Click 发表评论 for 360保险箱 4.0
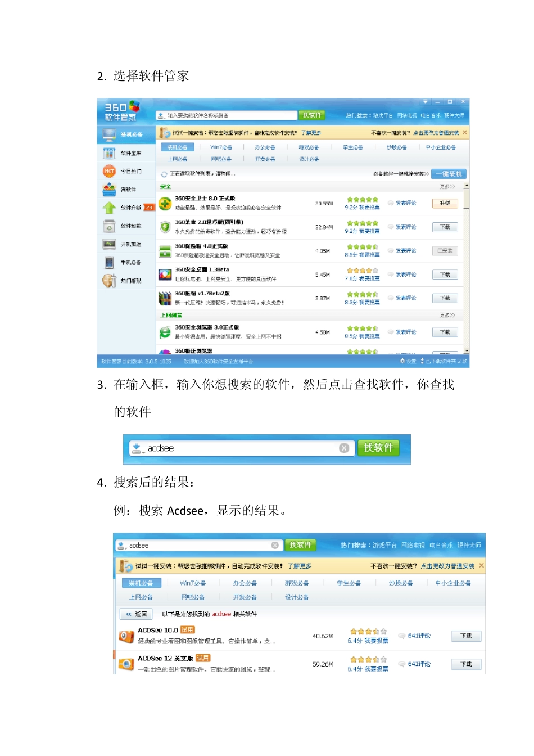The image size is (534, 756). pyautogui.click(x=402, y=251)
